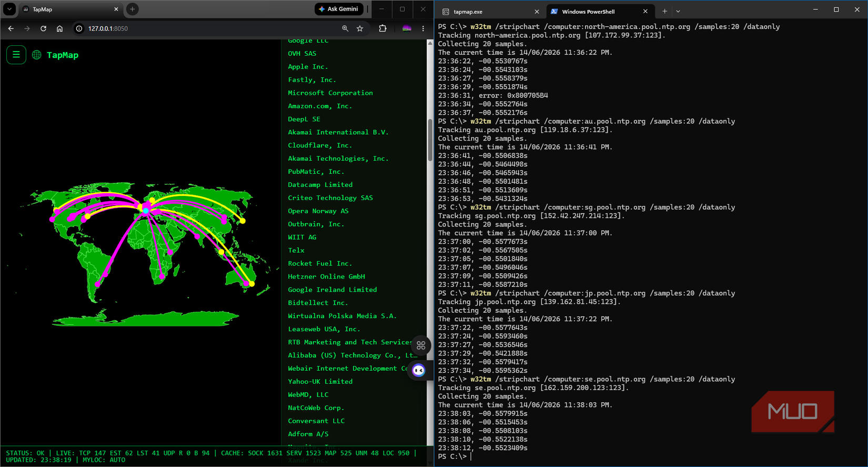Viewport: 868px width, 467px height.
Task: Select WebMD, LLC entry
Action: [x=308, y=395]
